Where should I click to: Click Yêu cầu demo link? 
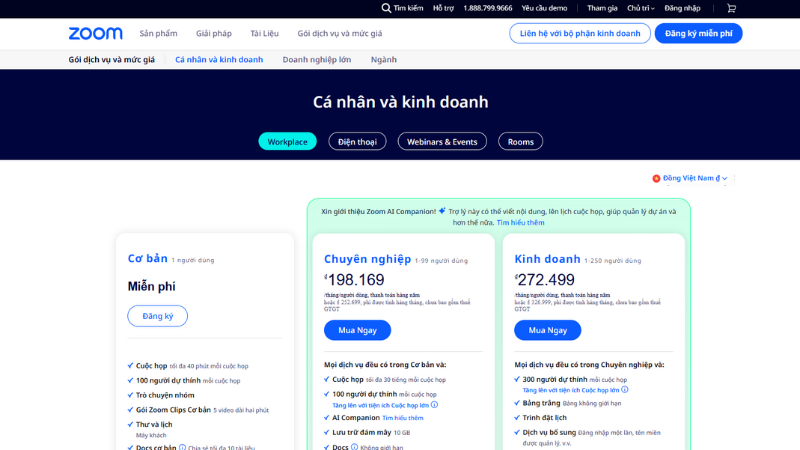(544, 8)
